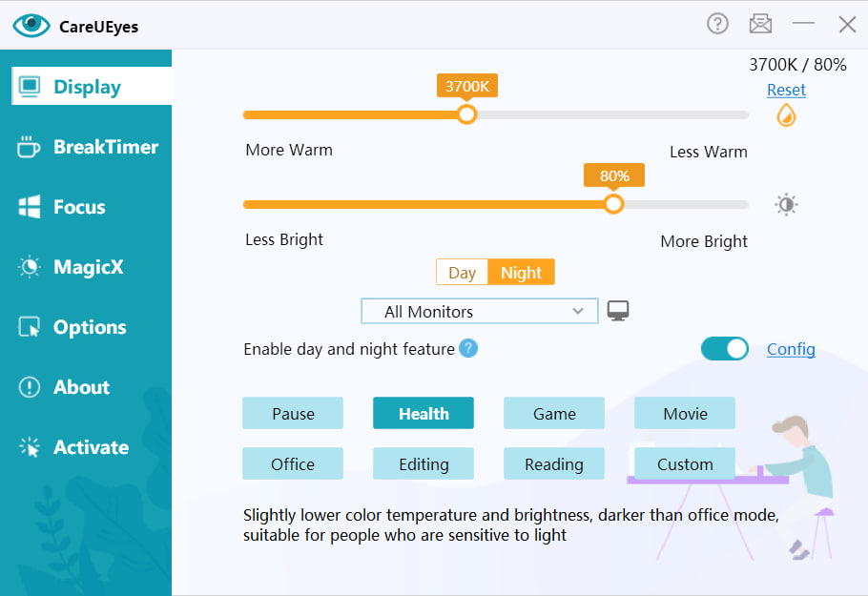
Task: Click the monitor icon beside All Monitors
Action: (618, 311)
